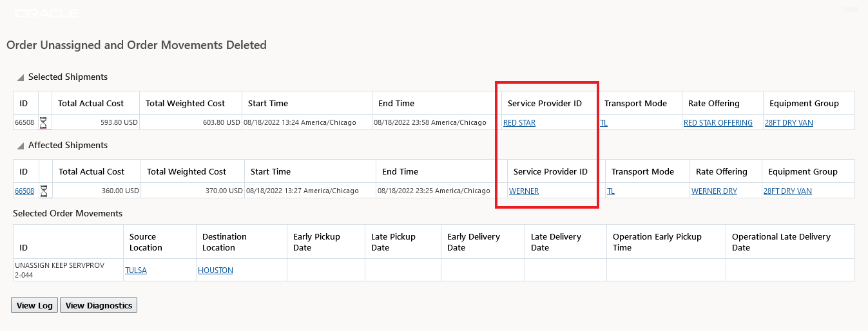Open the WERNER service provider link

coord(524,191)
